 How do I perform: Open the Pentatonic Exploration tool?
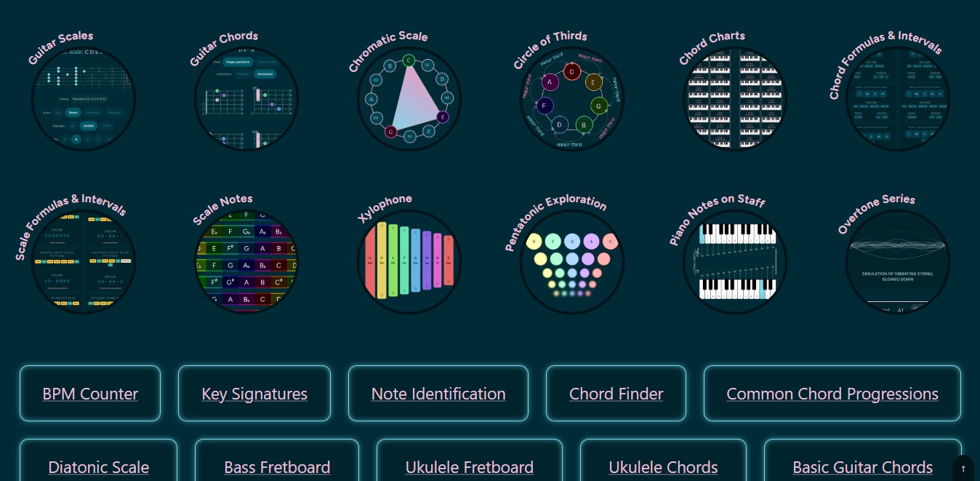coord(571,261)
